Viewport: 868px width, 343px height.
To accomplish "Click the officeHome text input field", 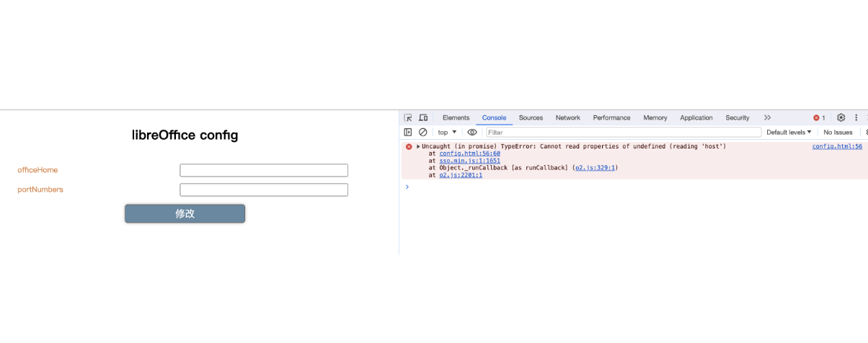I will (263, 170).
